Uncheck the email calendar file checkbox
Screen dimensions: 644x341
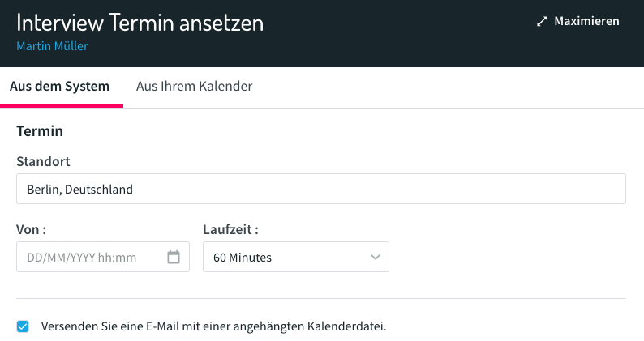coord(23,326)
